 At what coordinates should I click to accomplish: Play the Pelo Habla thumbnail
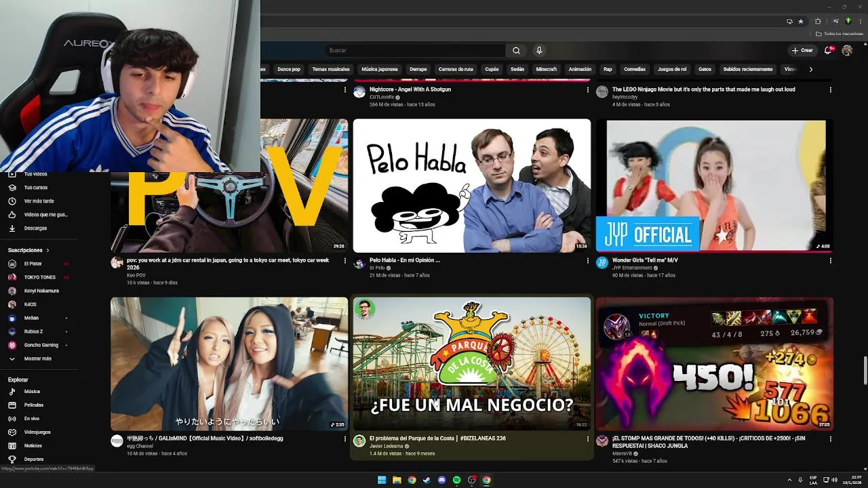pos(472,186)
